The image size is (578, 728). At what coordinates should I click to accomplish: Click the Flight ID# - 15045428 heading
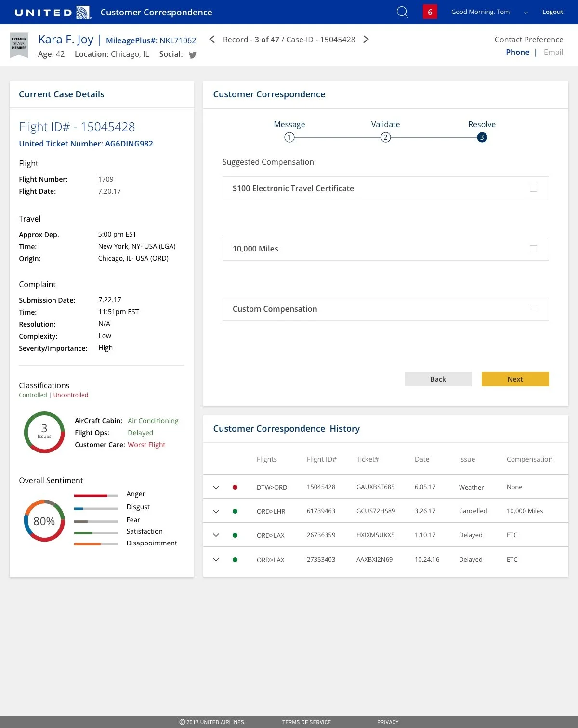(x=77, y=127)
